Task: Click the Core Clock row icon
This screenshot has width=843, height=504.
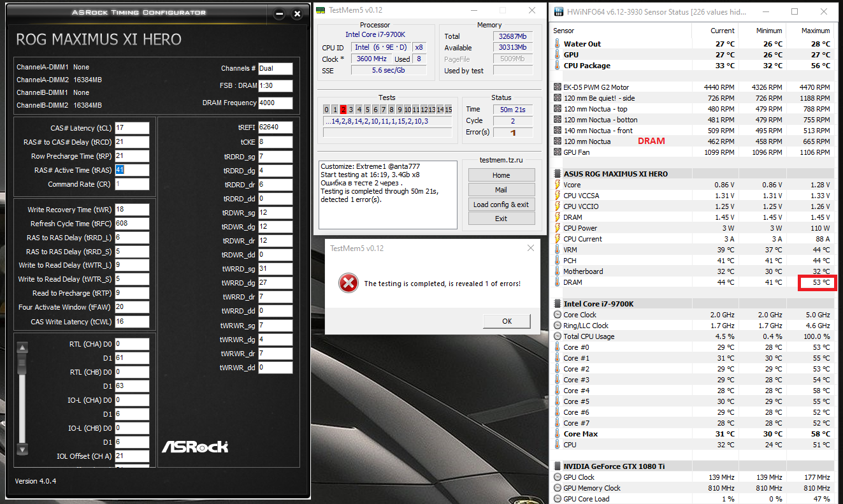Action: point(557,315)
